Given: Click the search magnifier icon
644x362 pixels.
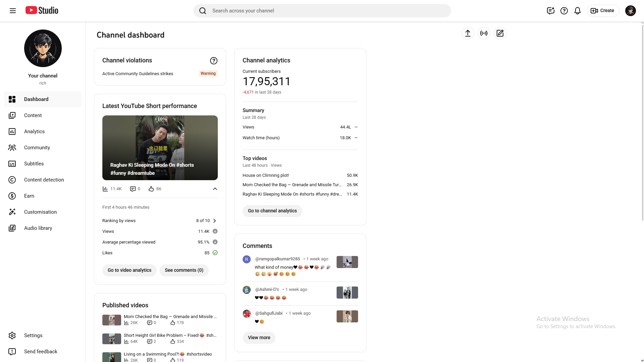Looking at the screenshot, I should (203, 10).
